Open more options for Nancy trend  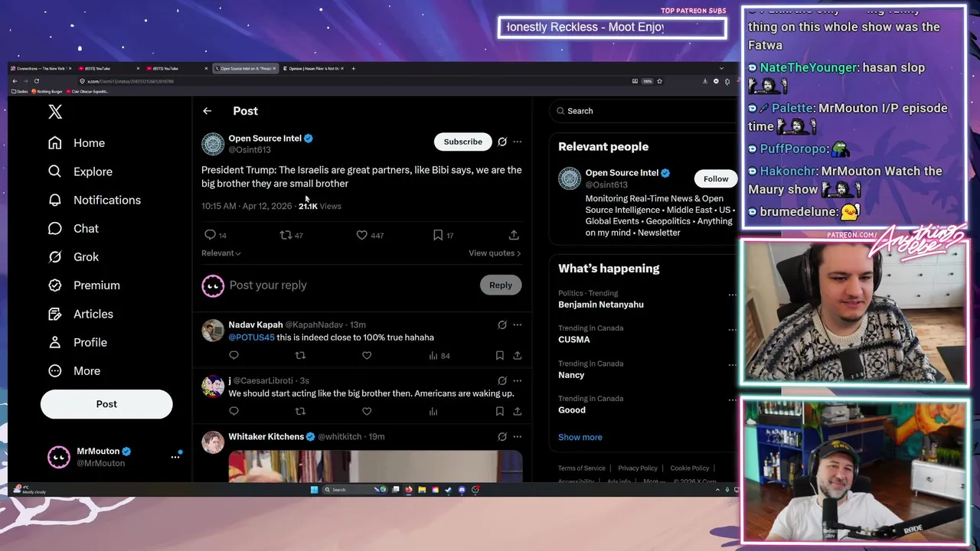pyautogui.click(x=732, y=365)
